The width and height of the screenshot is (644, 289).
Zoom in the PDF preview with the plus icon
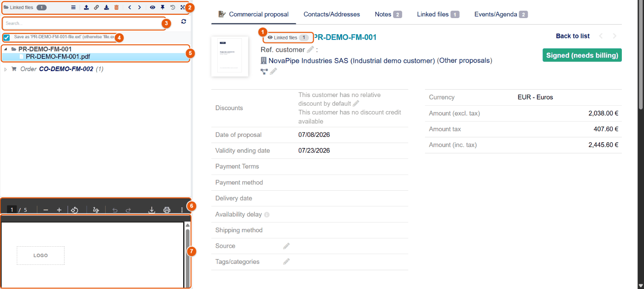click(x=59, y=210)
